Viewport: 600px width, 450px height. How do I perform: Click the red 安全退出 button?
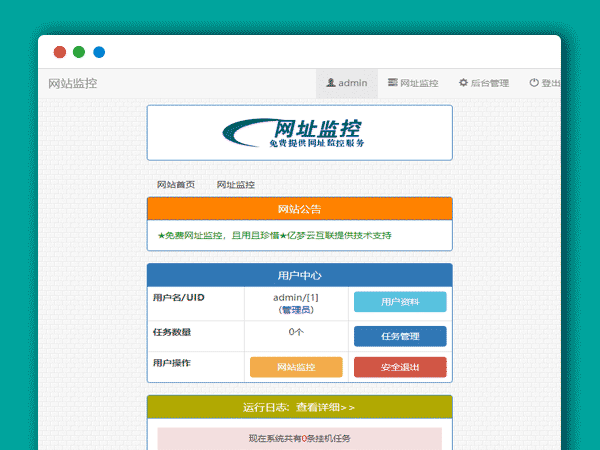[400, 367]
